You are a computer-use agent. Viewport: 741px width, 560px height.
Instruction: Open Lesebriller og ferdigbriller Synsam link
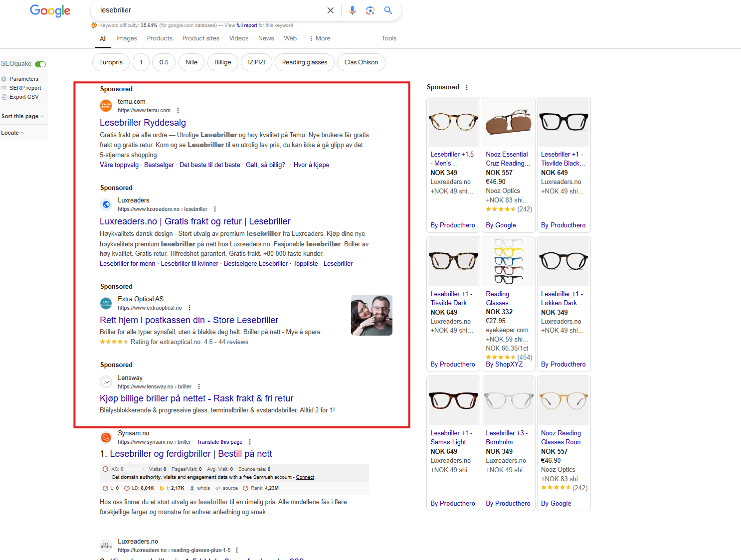[191, 454]
